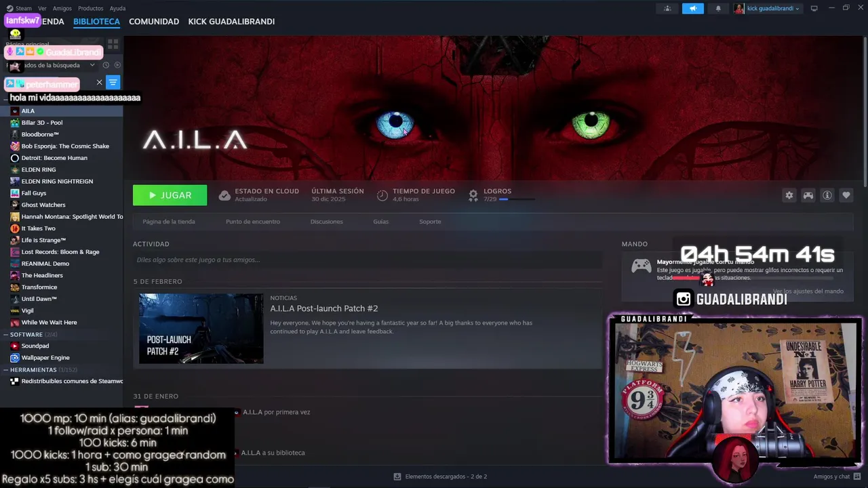This screenshot has width=868, height=488.
Task: Open the friends activity icon in title bar
Action: pyautogui.click(x=667, y=8)
